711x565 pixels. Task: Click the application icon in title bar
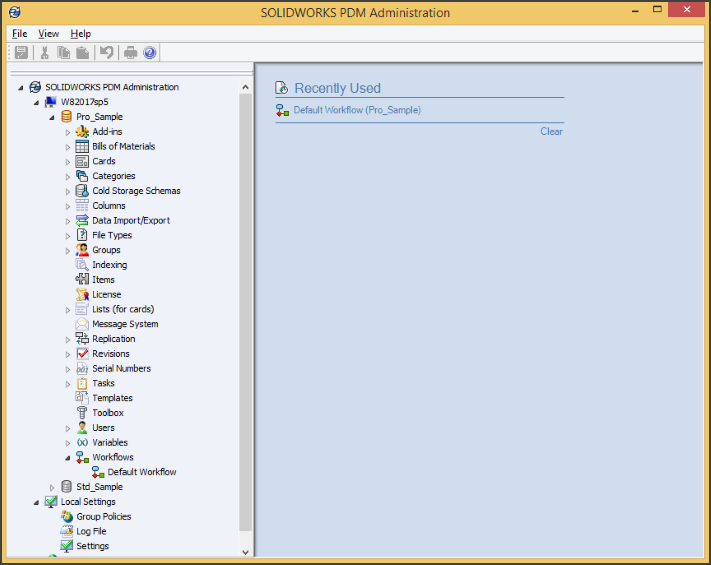(15, 12)
